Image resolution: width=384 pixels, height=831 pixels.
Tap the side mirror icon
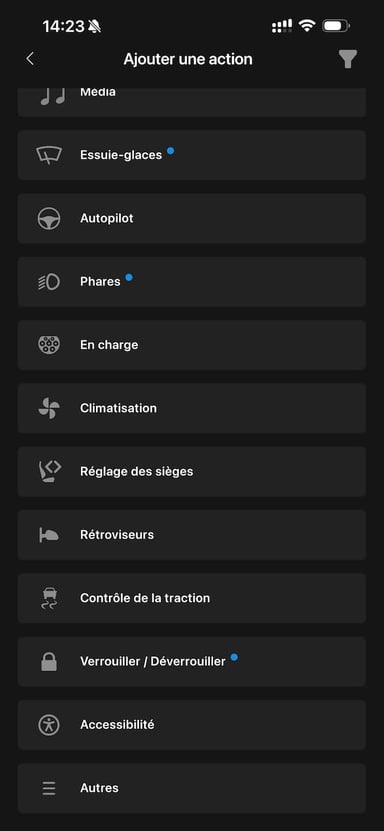49,535
